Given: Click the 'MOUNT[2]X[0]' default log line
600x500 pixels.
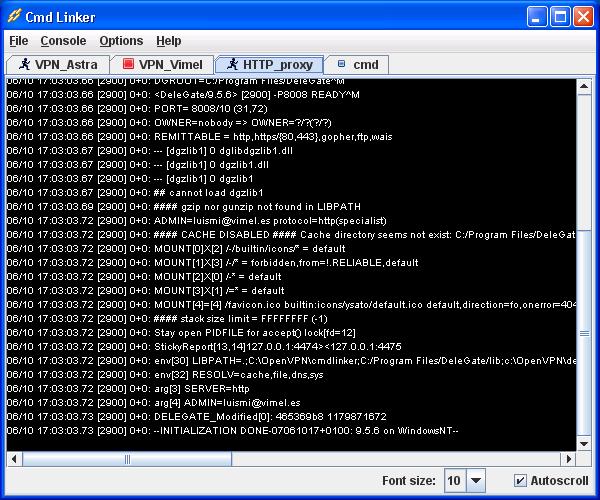Looking at the screenshot, I should [x=144, y=277].
